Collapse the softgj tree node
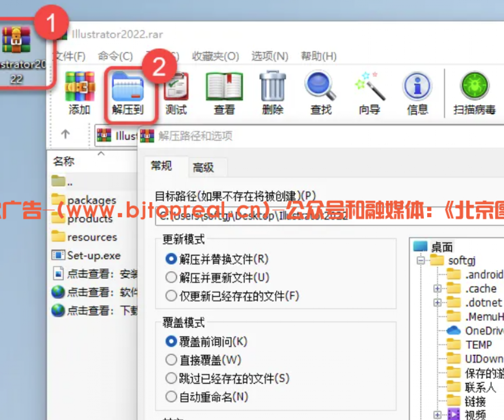 click(x=421, y=260)
